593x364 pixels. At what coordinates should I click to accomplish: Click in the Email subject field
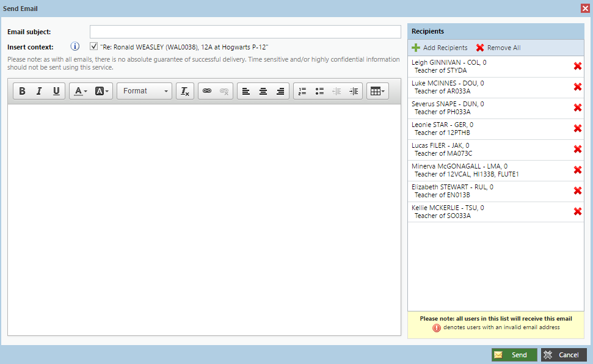(x=245, y=32)
